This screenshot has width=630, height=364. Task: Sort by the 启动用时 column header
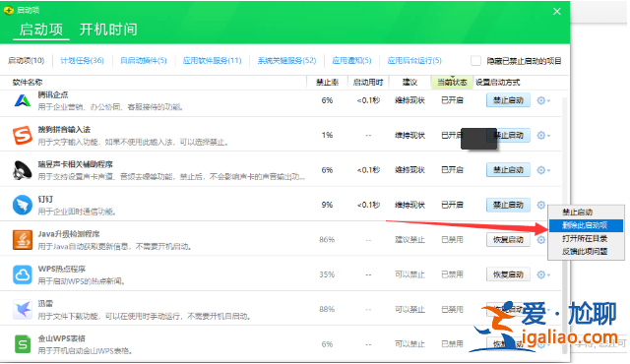coord(368,83)
